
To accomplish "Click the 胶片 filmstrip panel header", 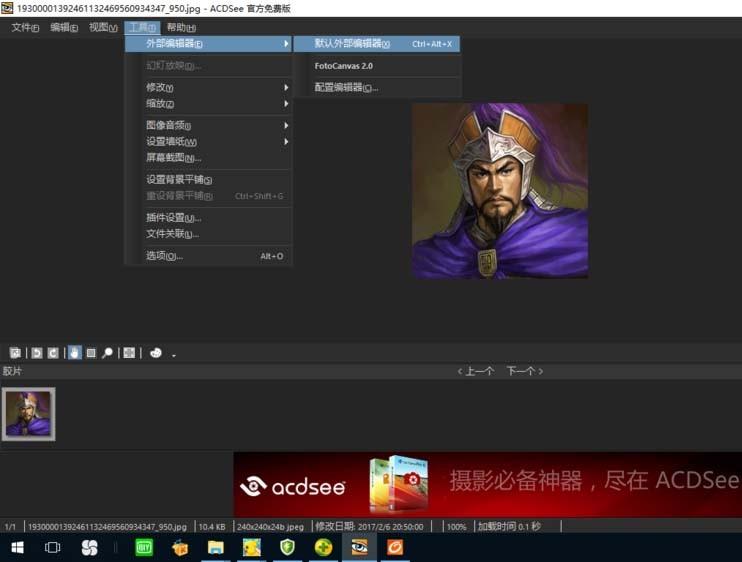I will (x=12, y=371).
